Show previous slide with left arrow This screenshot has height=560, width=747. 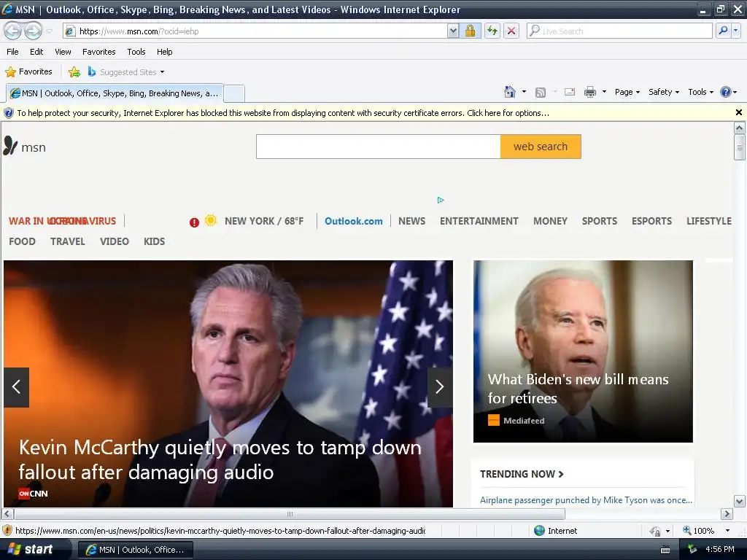coord(16,387)
